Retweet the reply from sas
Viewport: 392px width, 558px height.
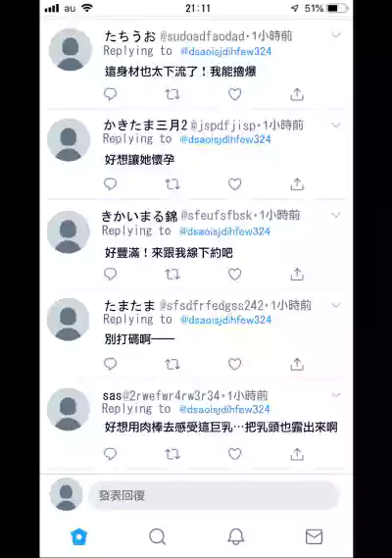click(x=172, y=454)
